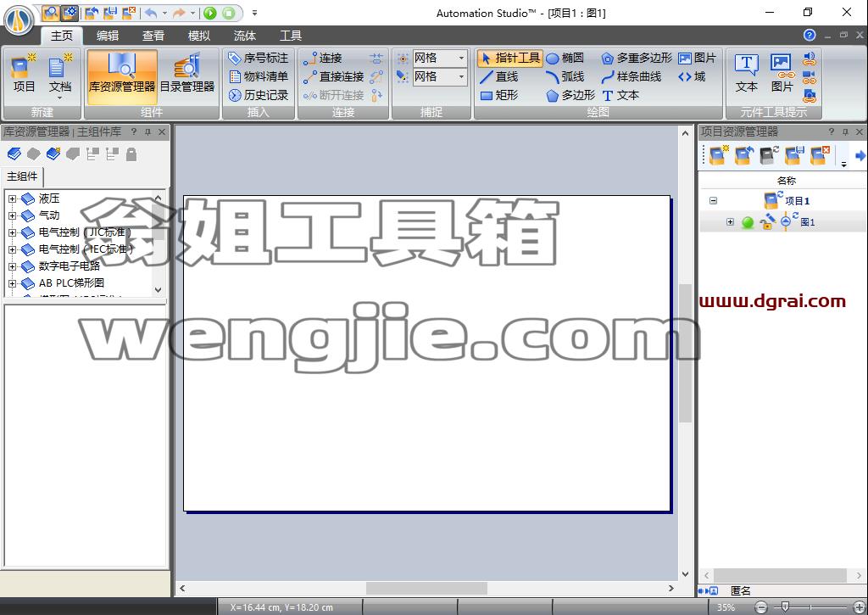868x615 pixels.
Task: Select the 样条曲线 spline tool
Action: (632, 76)
